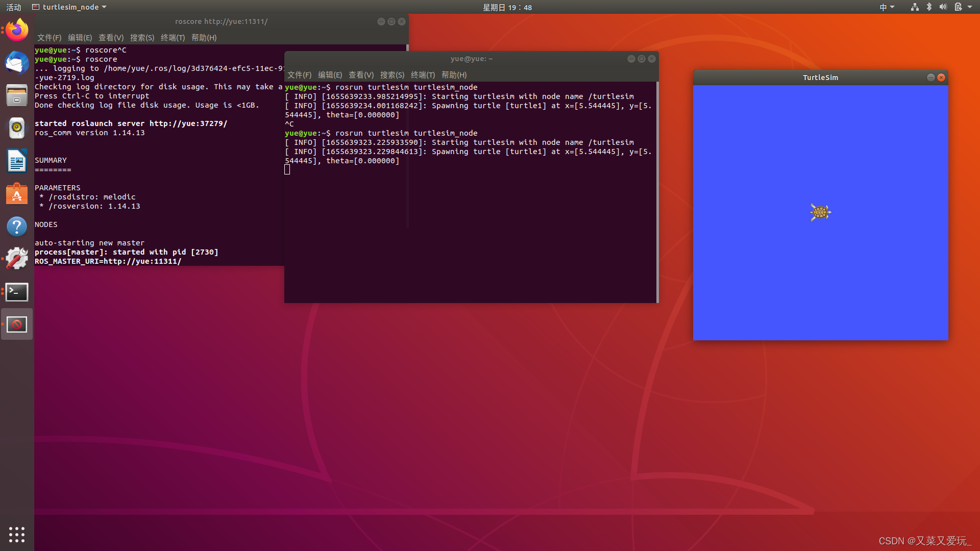
Task: Open Firefox from the dock
Action: [17, 30]
